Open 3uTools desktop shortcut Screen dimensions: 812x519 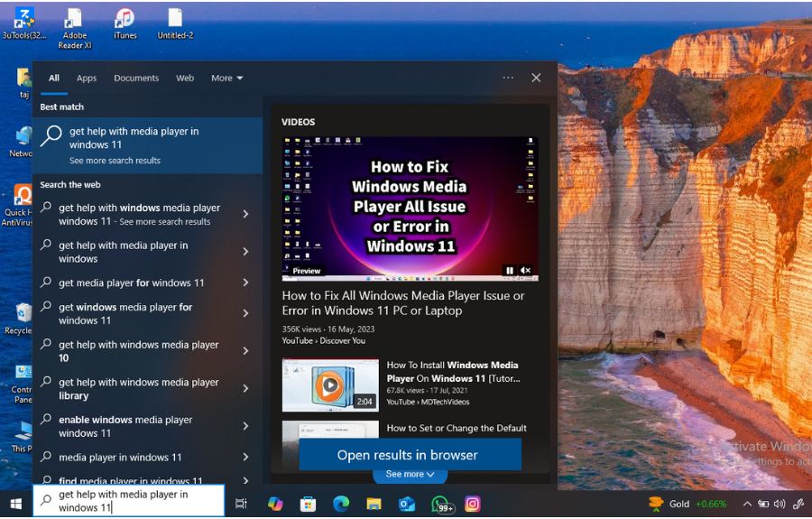pyautogui.click(x=23, y=23)
